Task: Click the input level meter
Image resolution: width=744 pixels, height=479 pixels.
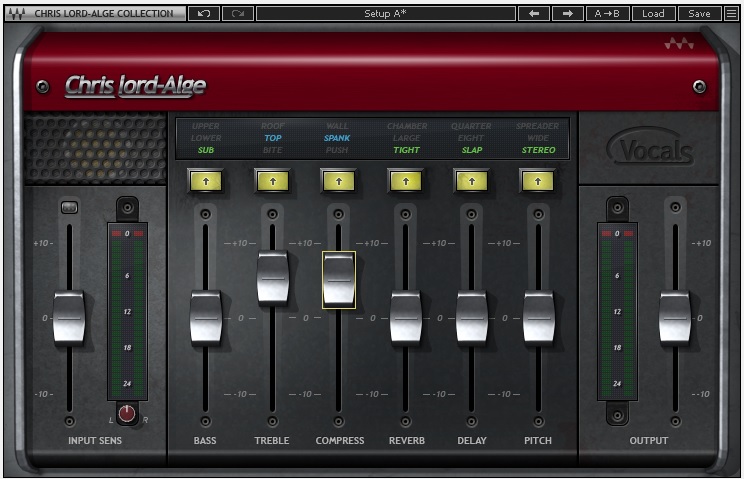Action: [127, 312]
